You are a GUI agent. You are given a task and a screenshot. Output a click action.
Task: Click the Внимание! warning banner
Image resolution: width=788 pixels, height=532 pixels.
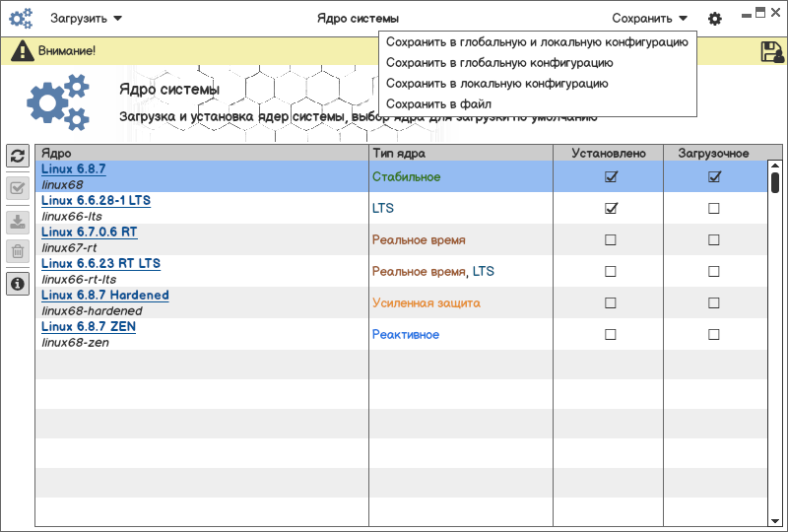coord(66,50)
